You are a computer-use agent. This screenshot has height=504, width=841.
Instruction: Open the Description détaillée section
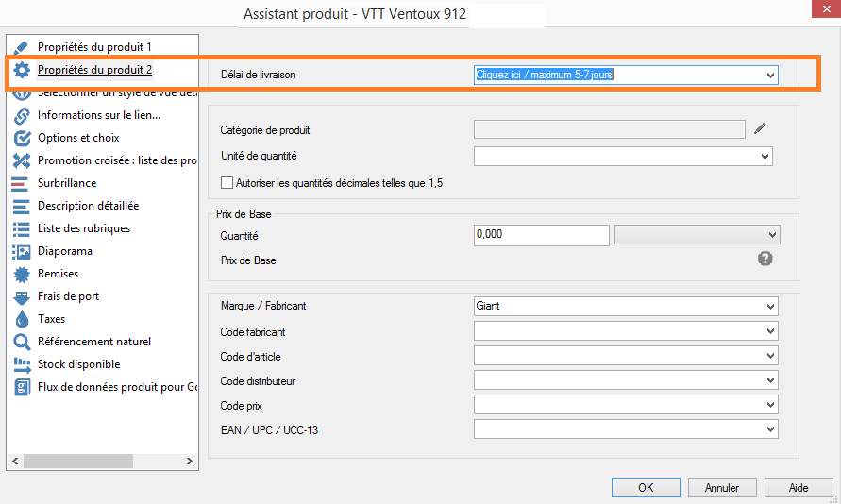pos(88,206)
